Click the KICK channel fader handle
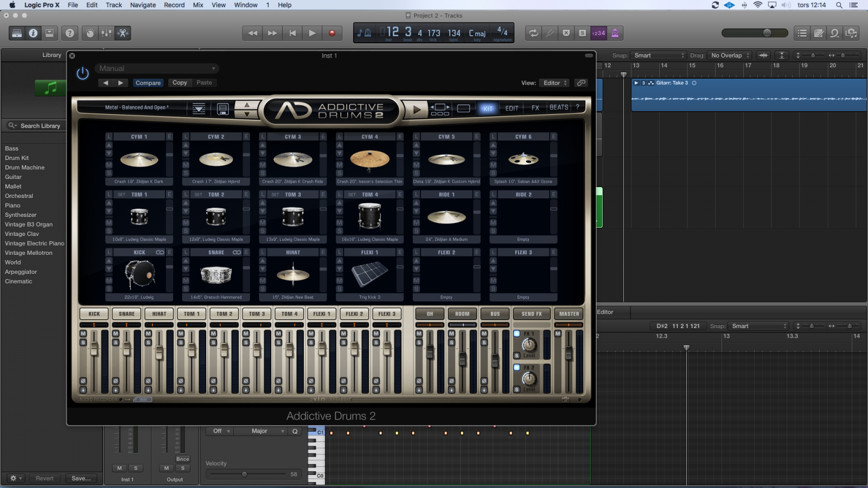 [94, 350]
